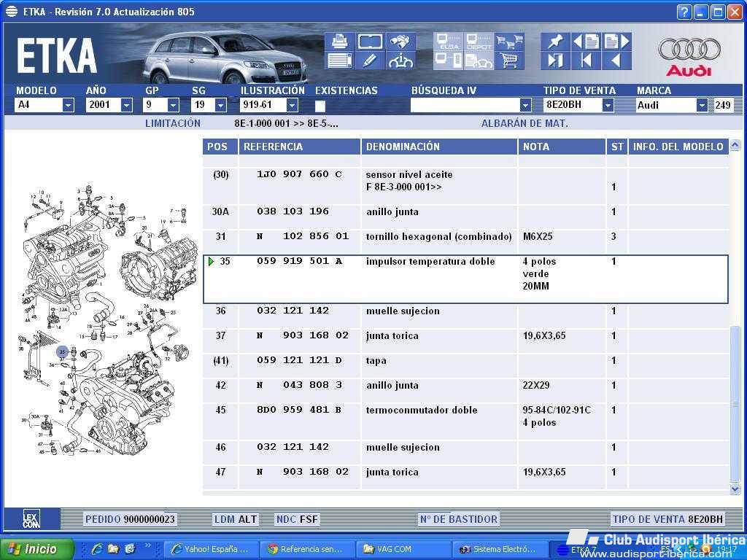Image resolution: width=747 pixels, height=560 pixels.
Task: Open the BÚSQUEDA IV dropdown arrow
Action: click(525, 105)
